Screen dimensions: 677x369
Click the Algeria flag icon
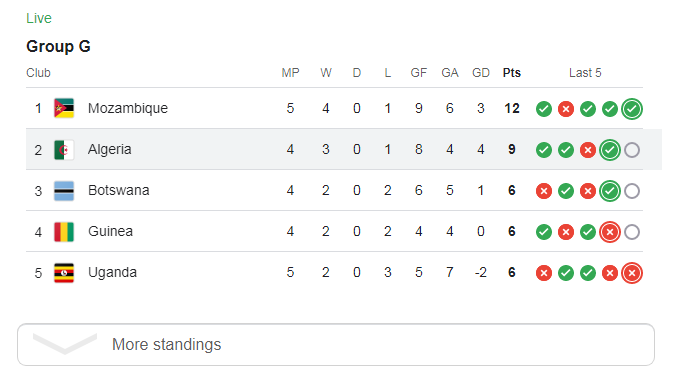[x=64, y=150]
